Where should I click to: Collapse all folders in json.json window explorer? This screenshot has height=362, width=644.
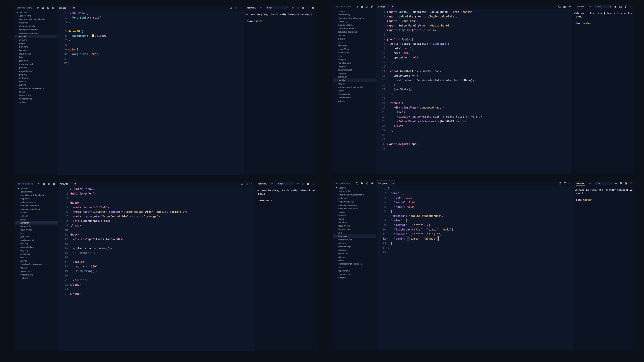[372, 183]
